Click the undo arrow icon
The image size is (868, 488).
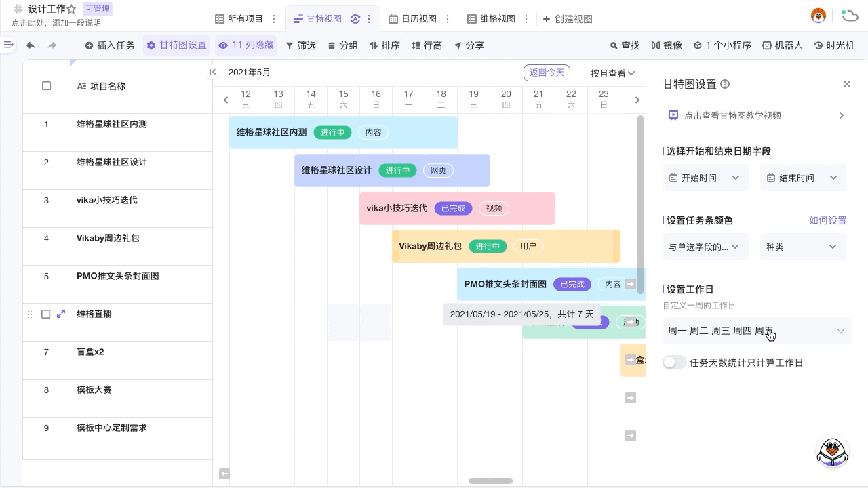[x=31, y=45]
